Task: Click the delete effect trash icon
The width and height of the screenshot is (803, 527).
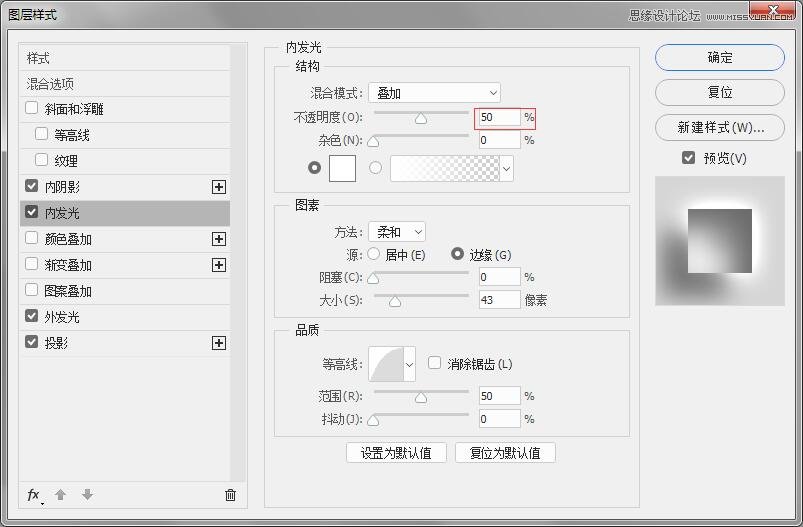Action: pyautogui.click(x=230, y=495)
